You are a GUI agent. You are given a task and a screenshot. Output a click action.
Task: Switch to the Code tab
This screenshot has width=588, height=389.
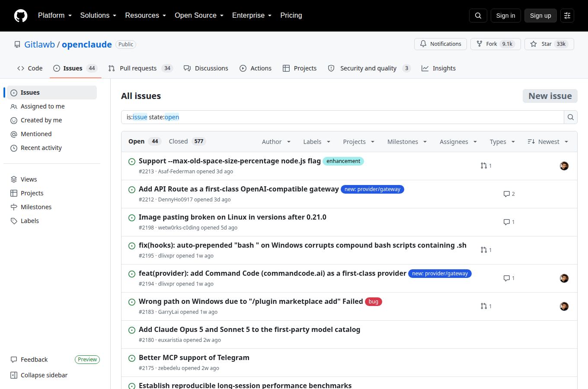point(30,68)
